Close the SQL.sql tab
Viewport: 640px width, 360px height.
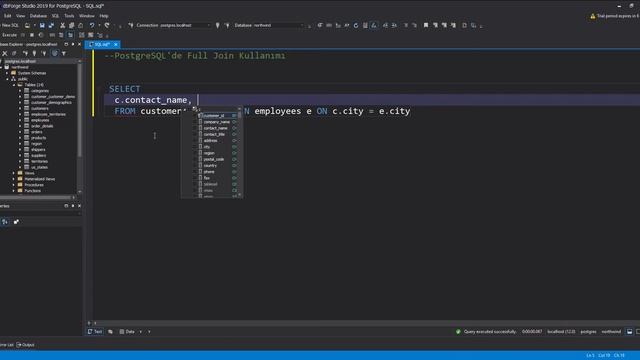pyautogui.click(x=116, y=44)
